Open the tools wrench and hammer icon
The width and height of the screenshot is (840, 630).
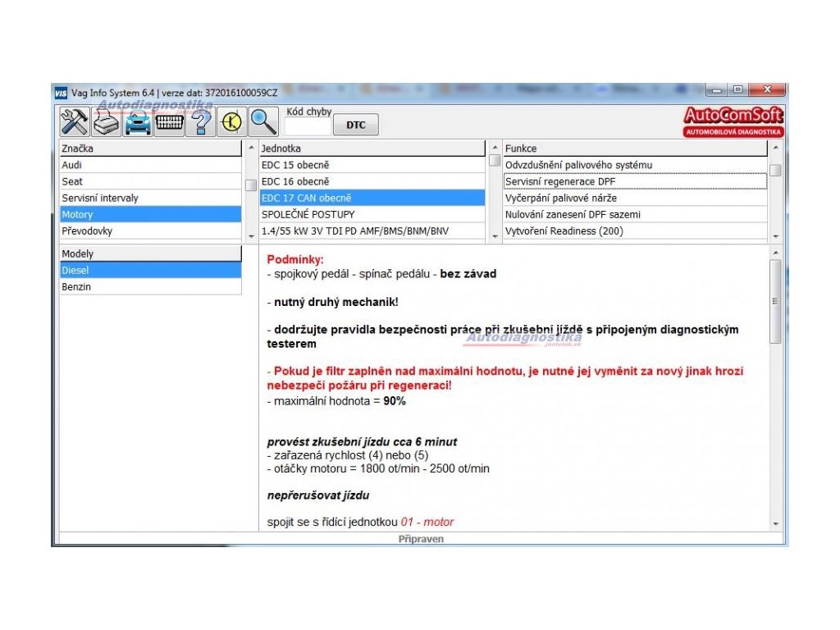(x=74, y=122)
